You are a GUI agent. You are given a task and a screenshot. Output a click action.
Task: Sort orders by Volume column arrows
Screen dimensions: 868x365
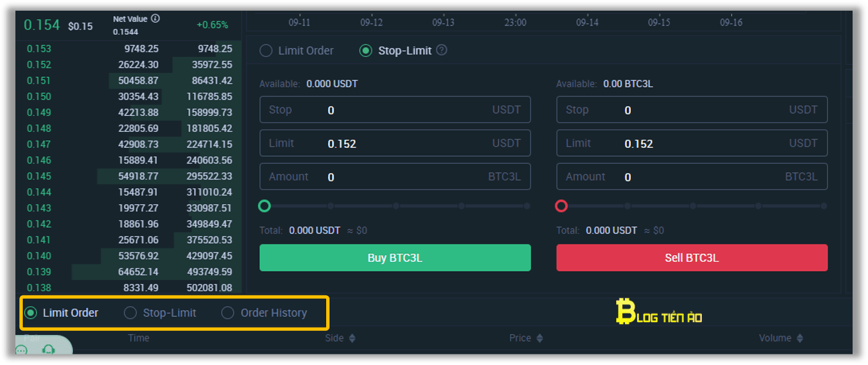point(800,338)
